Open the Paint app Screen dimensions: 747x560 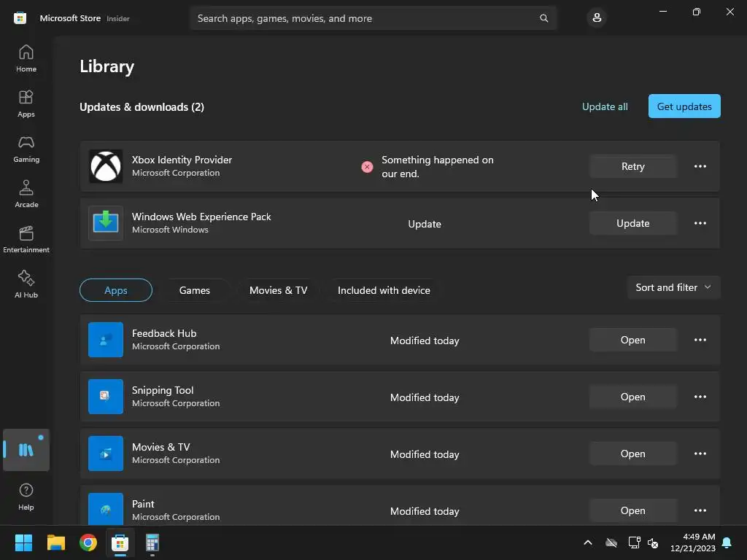coord(632,510)
